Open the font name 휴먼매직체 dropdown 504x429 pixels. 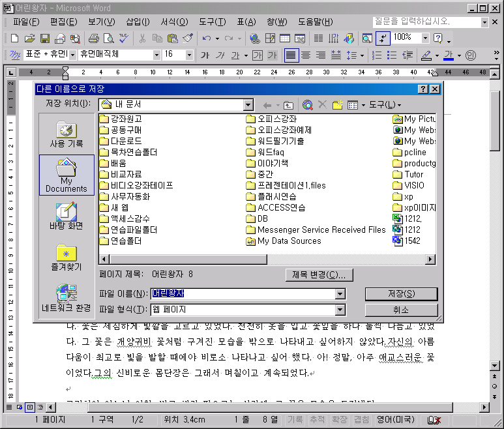point(156,55)
